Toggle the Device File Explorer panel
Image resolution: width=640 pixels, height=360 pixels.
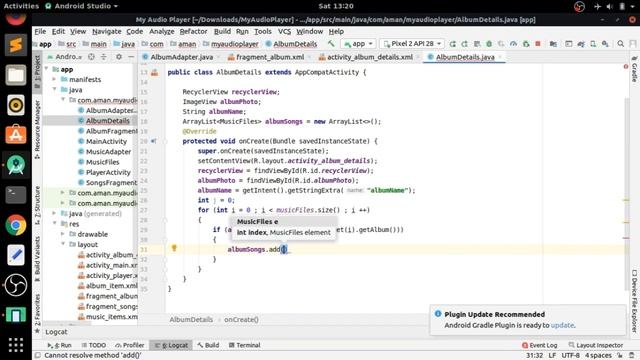click(634, 301)
